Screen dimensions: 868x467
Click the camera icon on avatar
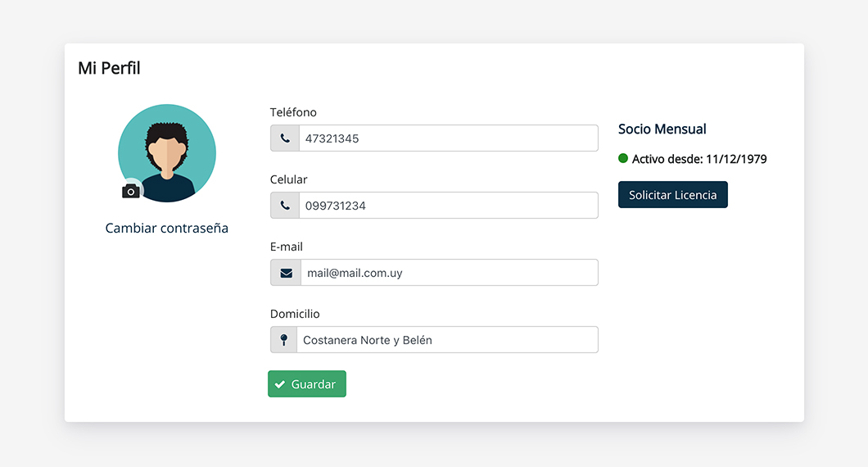tap(131, 191)
